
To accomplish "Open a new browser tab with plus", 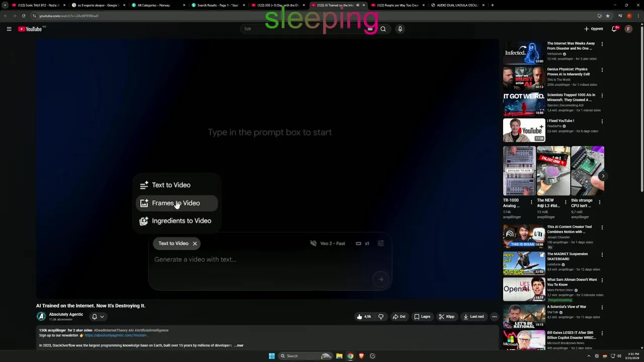I will [x=492, y=5].
